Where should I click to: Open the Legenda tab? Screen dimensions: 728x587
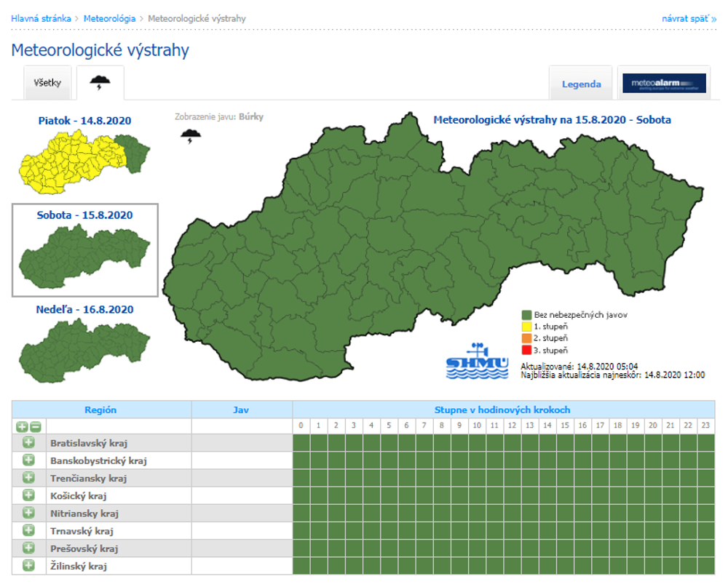coord(581,84)
